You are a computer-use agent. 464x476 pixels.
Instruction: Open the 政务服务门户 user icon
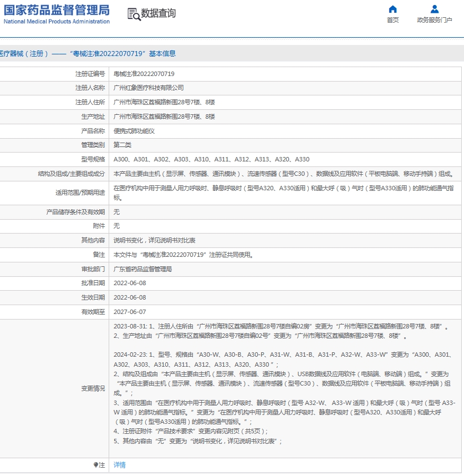(x=434, y=9)
